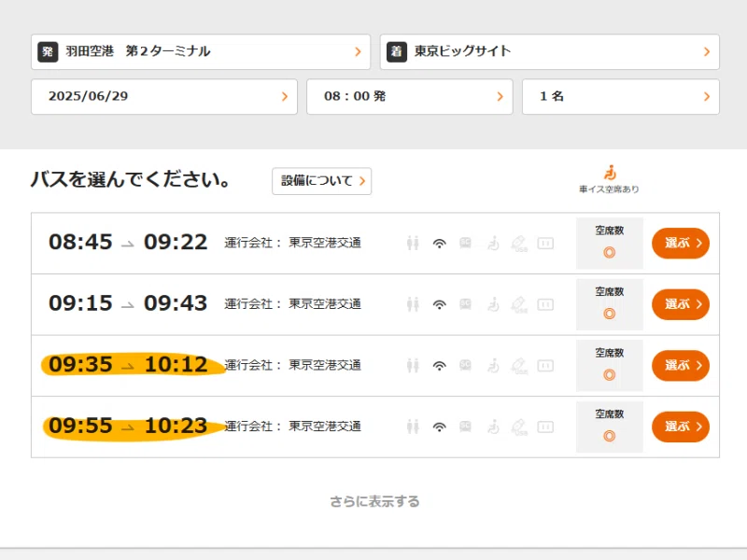Click the 08:45 departure time text
Image resolution: width=747 pixels, height=560 pixels.
(x=80, y=242)
